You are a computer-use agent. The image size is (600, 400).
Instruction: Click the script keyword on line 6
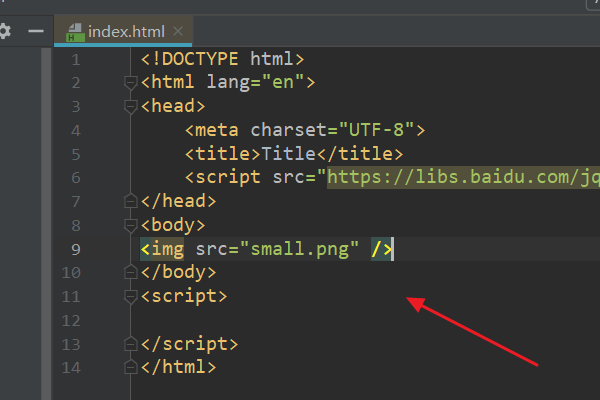coord(228,178)
